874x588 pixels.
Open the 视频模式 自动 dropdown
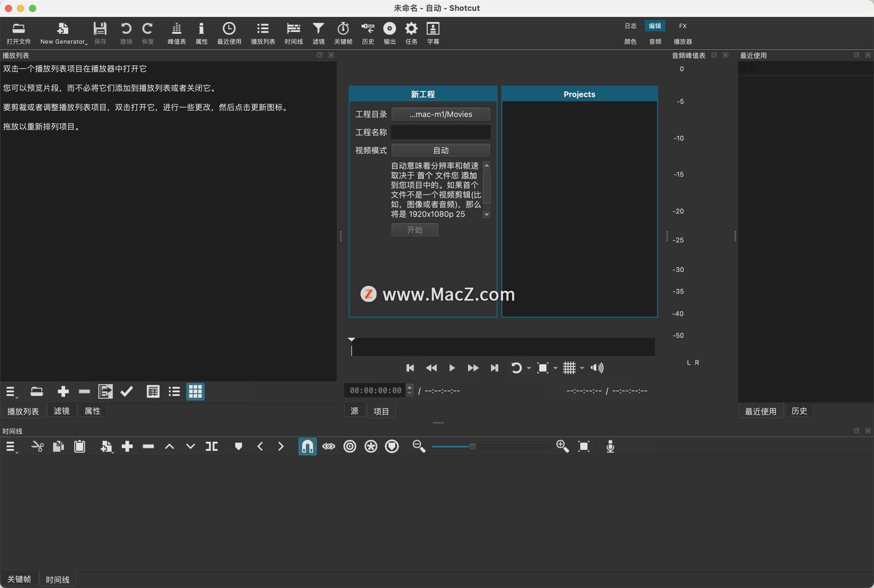[441, 150]
